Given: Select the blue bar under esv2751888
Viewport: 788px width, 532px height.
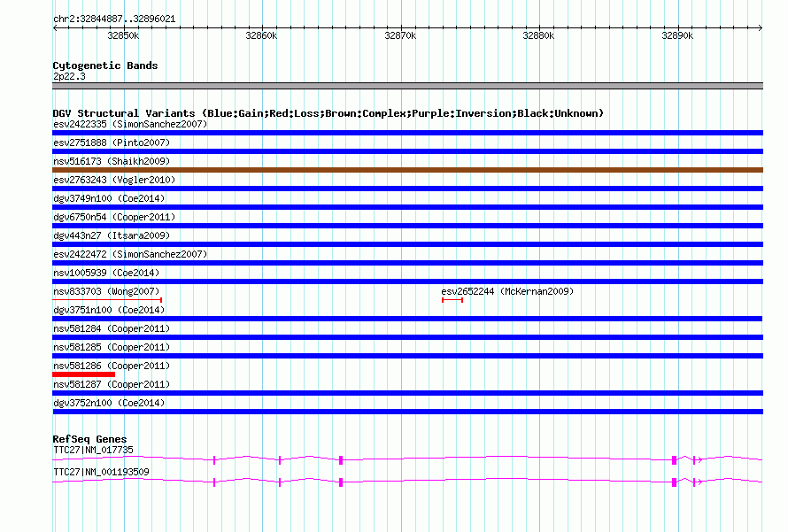Looking at the screenshot, I should (407, 151).
